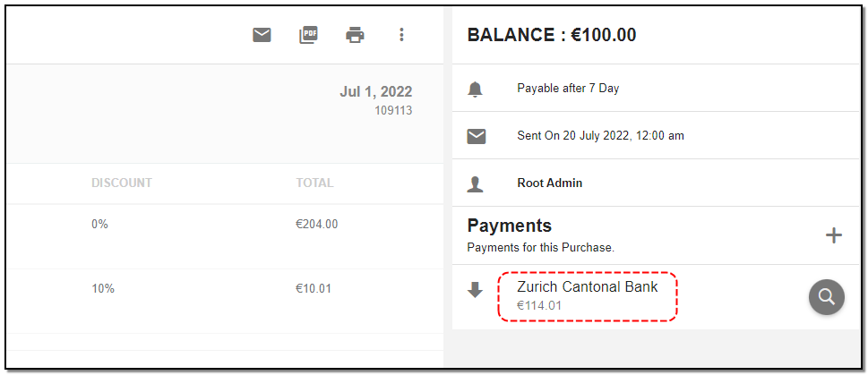The height and width of the screenshot is (375, 868).
Task: Open the three-dot more options menu
Action: [401, 35]
